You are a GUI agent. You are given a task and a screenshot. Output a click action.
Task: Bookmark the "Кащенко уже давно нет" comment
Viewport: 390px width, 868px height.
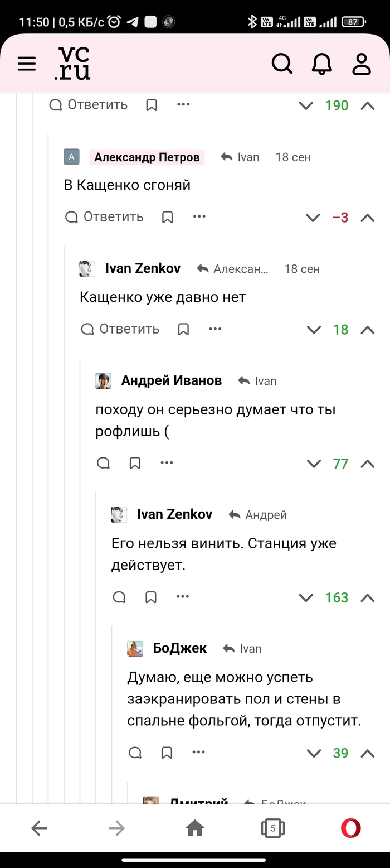click(x=183, y=329)
